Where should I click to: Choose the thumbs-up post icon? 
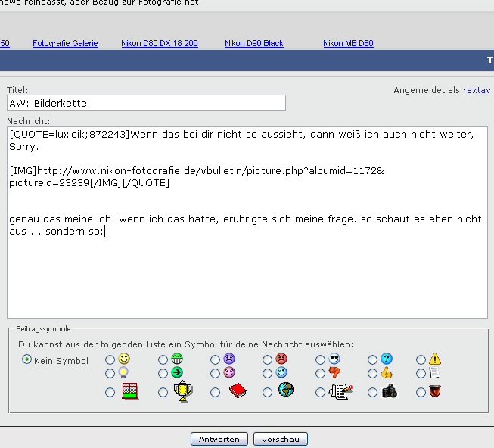pos(387,373)
